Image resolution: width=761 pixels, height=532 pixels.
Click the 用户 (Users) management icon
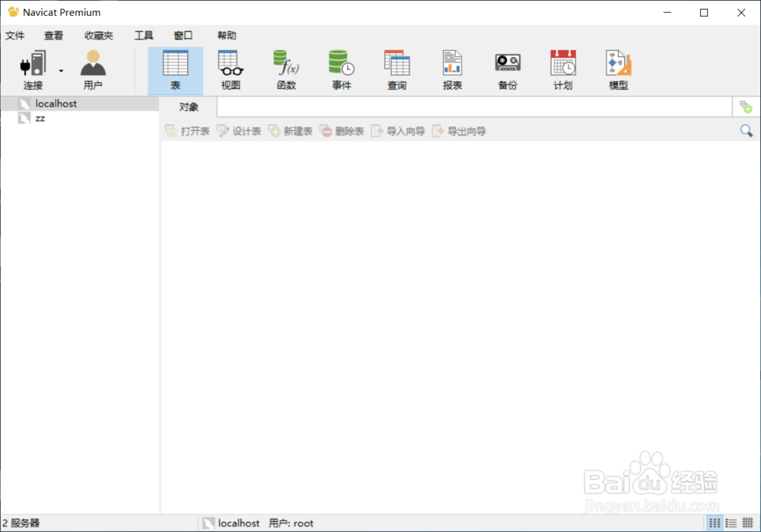click(x=93, y=68)
